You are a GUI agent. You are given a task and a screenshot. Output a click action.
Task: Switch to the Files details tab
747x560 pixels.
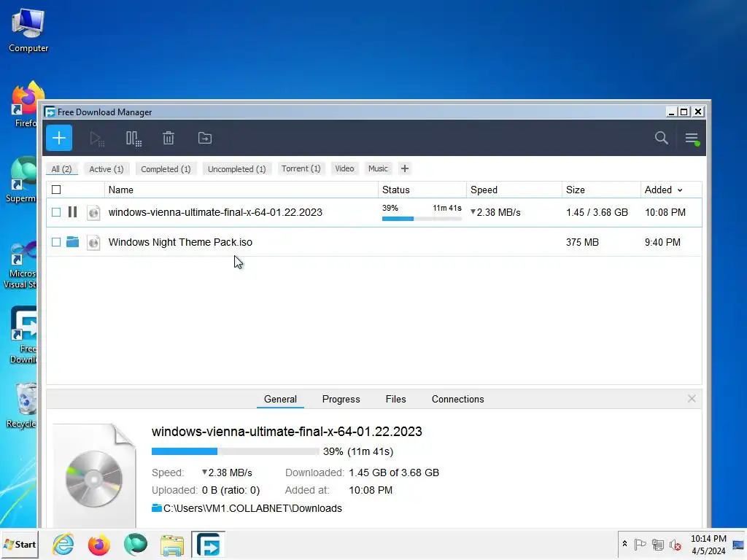point(396,399)
